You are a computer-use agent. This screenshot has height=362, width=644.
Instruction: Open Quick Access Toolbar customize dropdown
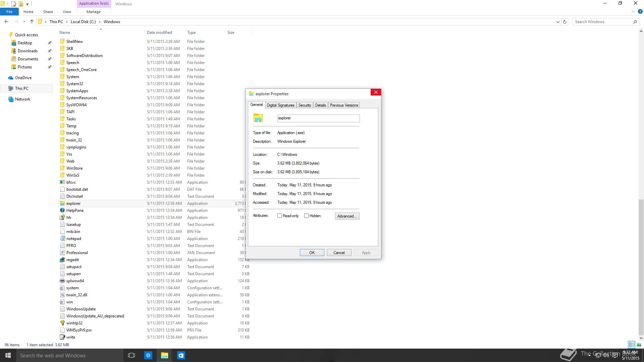[28, 4]
